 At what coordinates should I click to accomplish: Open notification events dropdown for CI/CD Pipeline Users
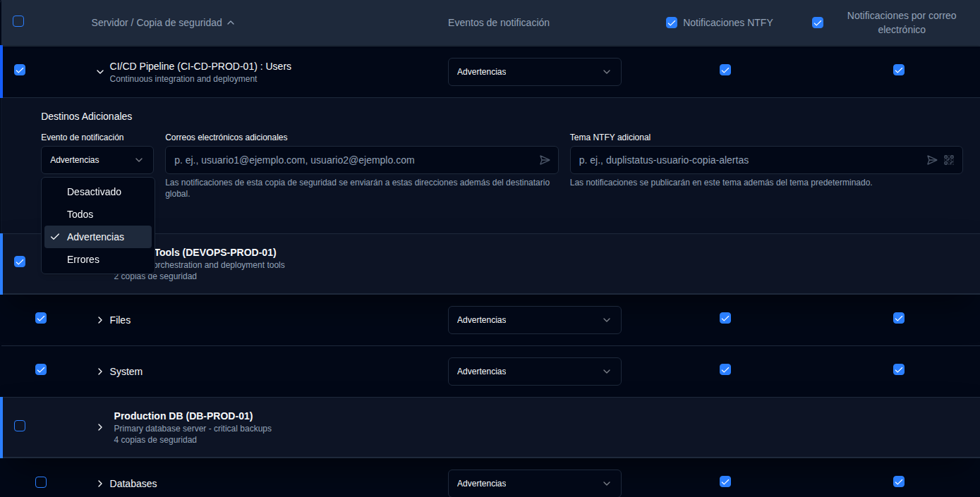point(535,72)
